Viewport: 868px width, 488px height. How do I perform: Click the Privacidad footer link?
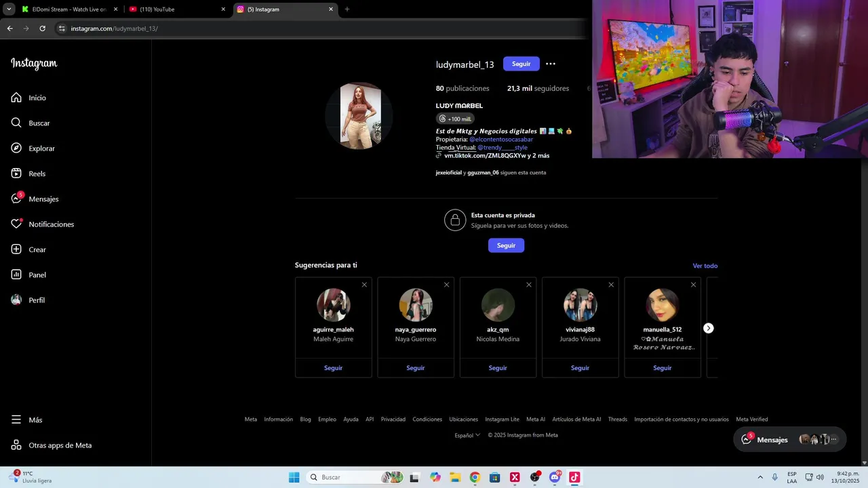[393, 419]
